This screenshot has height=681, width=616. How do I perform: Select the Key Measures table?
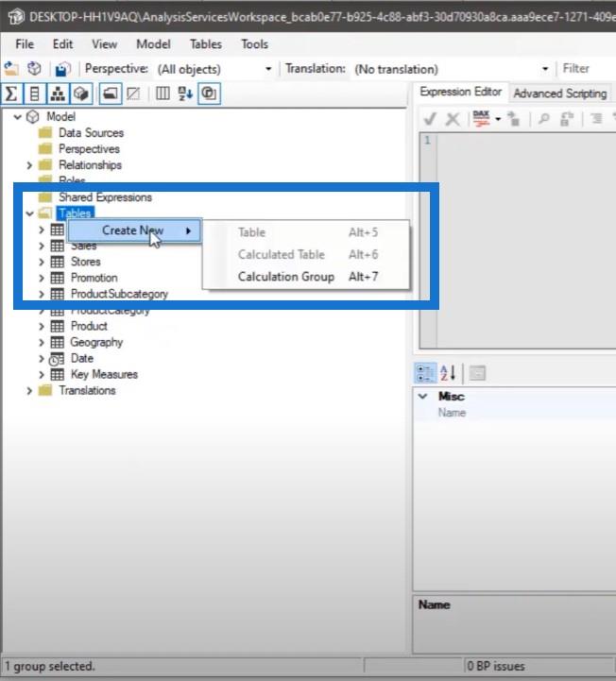(x=104, y=375)
